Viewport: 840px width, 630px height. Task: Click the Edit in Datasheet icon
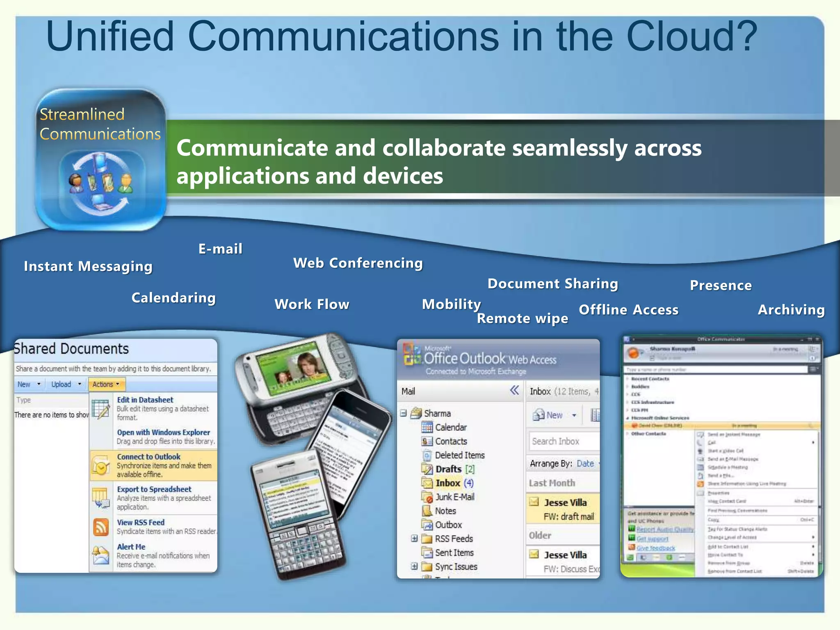100,409
